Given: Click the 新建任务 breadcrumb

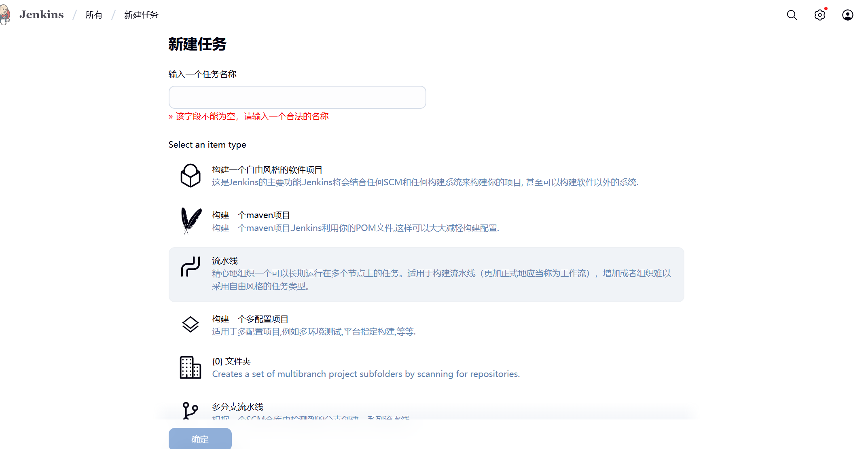Looking at the screenshot, I should coord(141,15).
